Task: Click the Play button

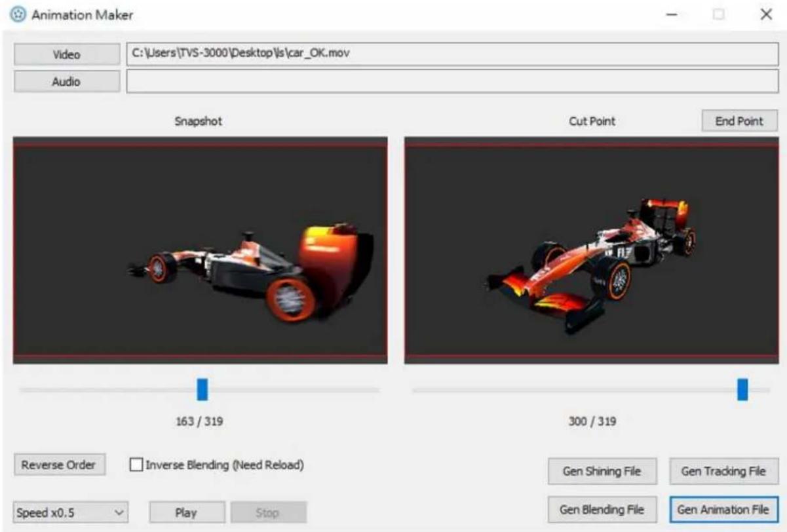Action: coord(187,512)
